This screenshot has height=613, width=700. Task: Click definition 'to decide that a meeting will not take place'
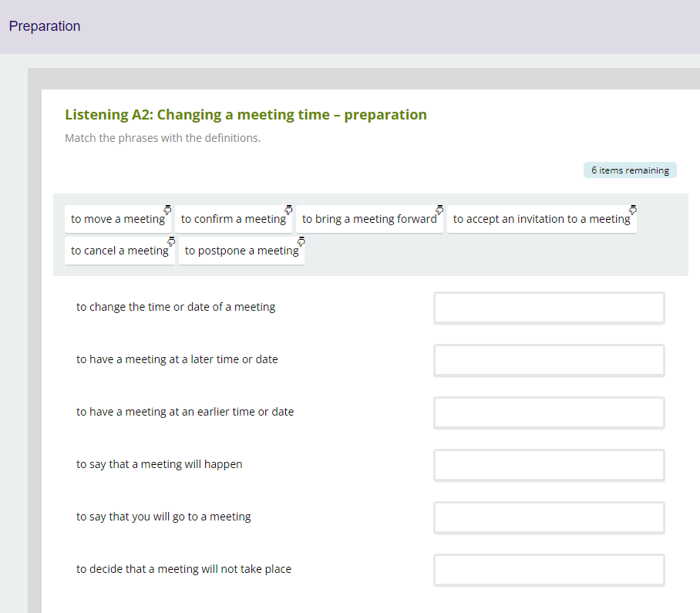184,569
